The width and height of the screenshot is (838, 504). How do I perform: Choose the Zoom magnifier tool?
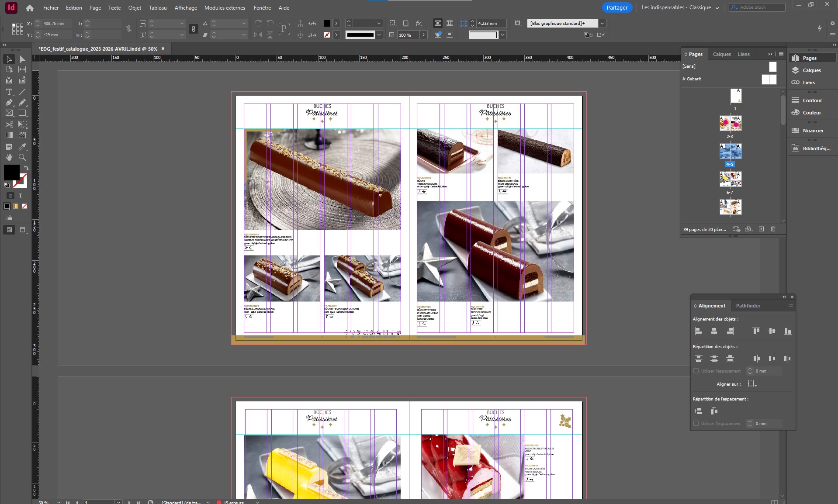click(x=22, y=157)
